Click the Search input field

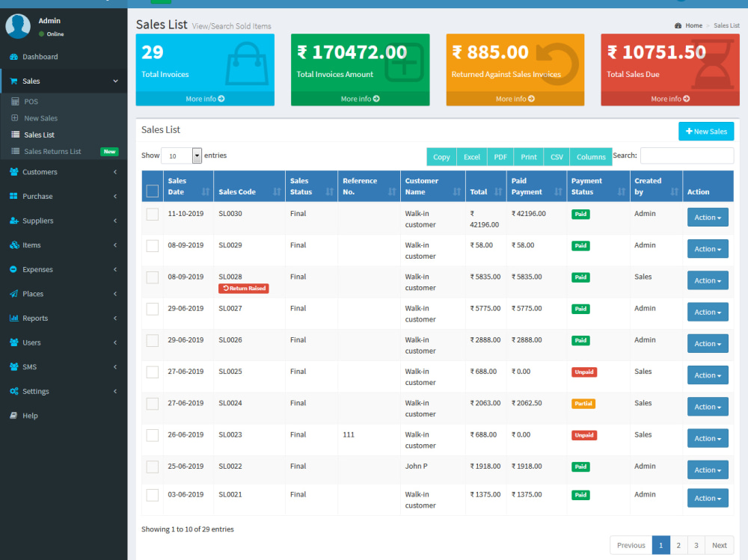(x=687, y=156)
